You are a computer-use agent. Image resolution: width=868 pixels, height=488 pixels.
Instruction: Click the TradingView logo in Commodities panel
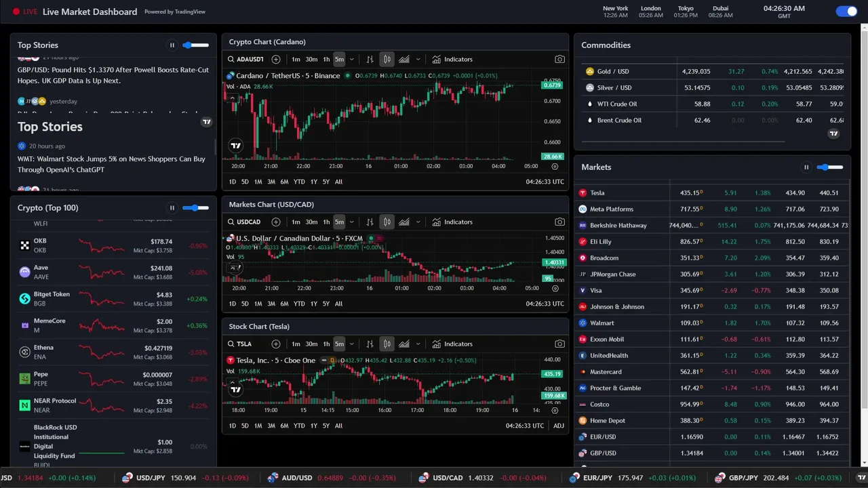(x=833, y=134)
